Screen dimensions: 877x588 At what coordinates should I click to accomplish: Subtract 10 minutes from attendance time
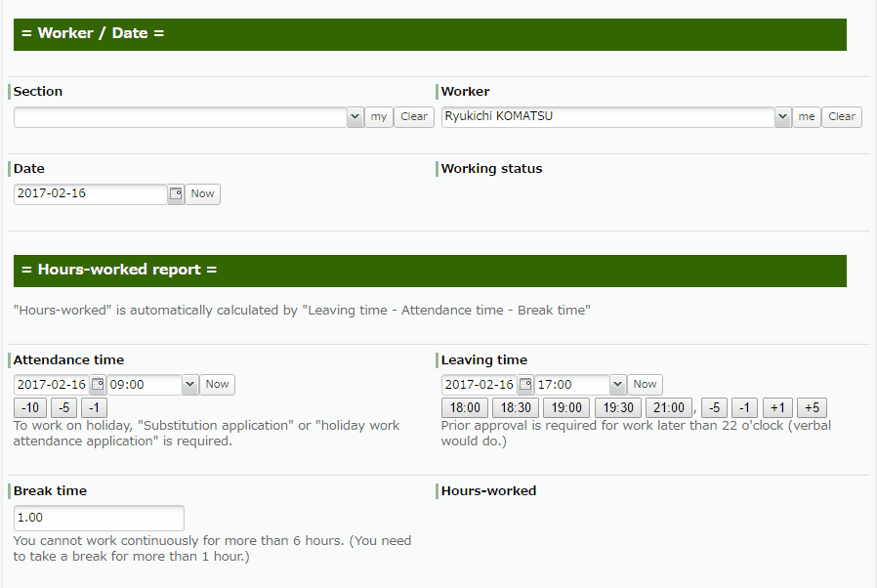click(x=29, y=407)
